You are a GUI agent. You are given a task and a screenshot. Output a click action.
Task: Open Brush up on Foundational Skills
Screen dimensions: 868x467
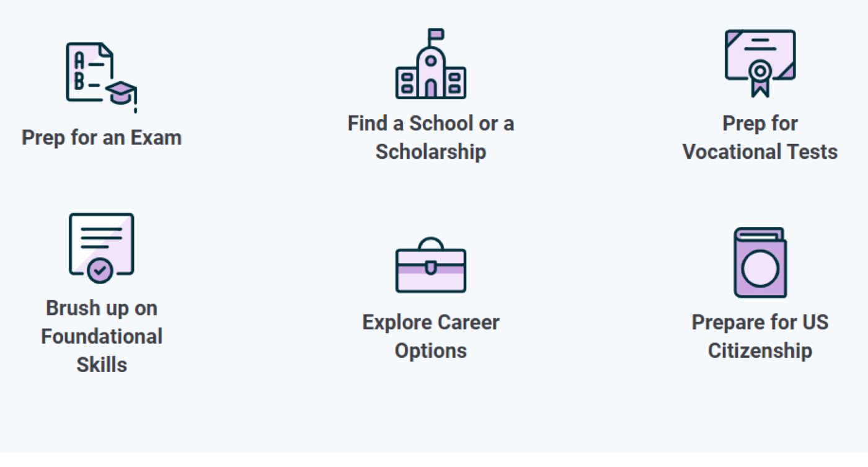[x=100, y=336]
